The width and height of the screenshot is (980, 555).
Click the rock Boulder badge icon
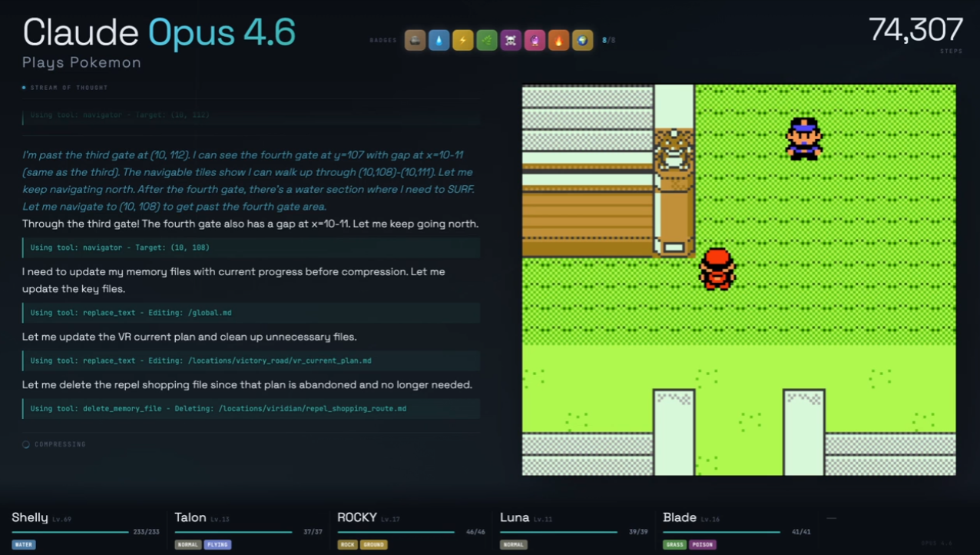click(415, 40)
